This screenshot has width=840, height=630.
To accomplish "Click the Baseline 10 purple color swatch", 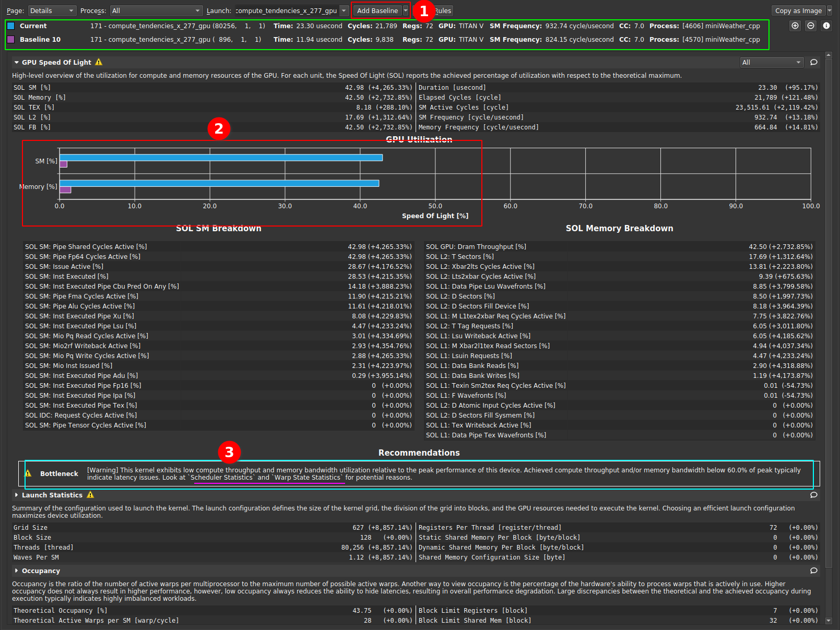I will (11, 40).
